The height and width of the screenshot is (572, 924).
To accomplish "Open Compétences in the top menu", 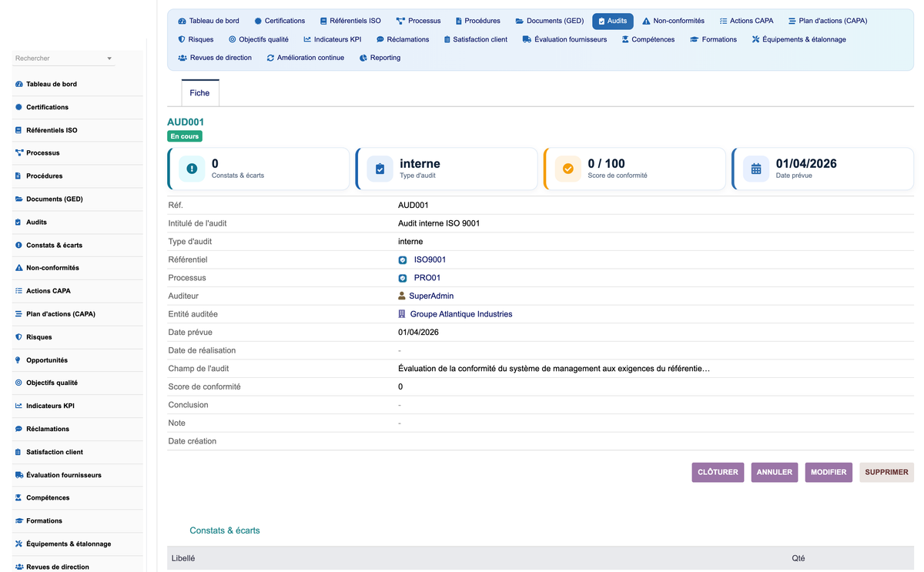I will 648,39.
